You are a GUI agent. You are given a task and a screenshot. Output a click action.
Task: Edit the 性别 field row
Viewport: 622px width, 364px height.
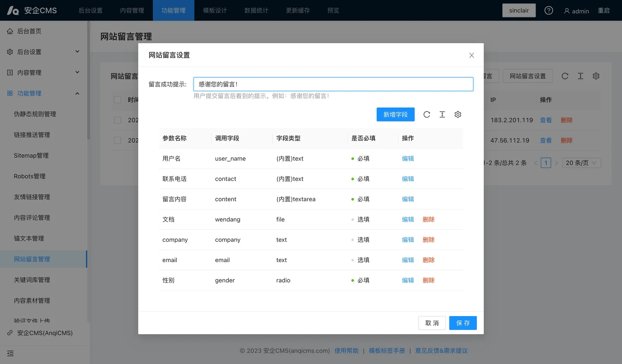(408, 280)
